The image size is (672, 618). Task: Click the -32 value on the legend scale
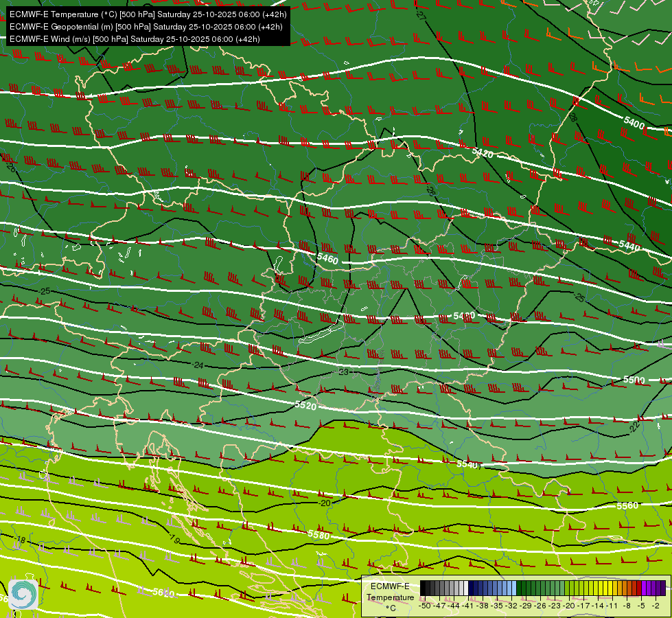click(x=511, y=606)
